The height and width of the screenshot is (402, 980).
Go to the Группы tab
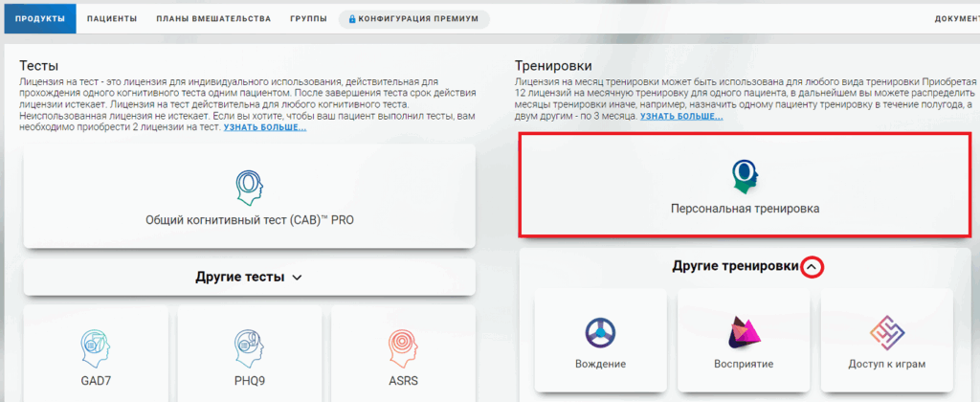click(x=308, y=19)
